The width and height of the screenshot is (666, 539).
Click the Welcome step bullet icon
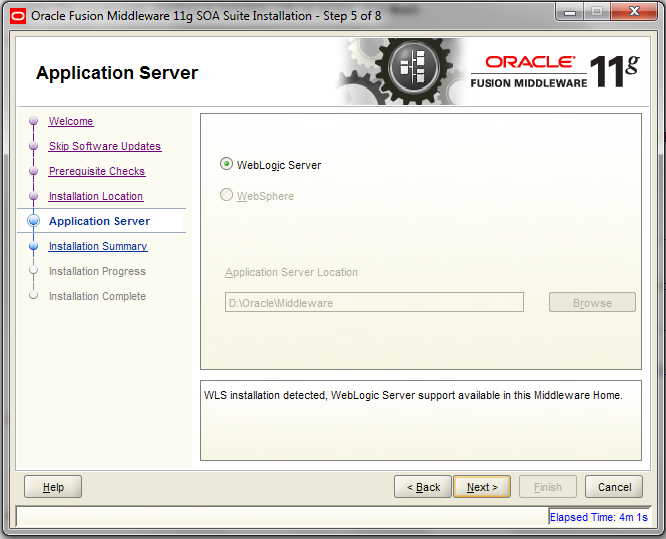tap(34, 121)
